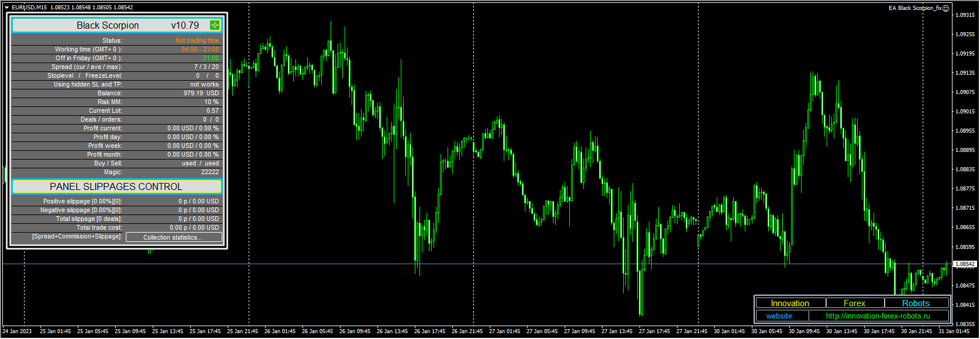
Task: Click the Robots button
Action: [916, 303]
